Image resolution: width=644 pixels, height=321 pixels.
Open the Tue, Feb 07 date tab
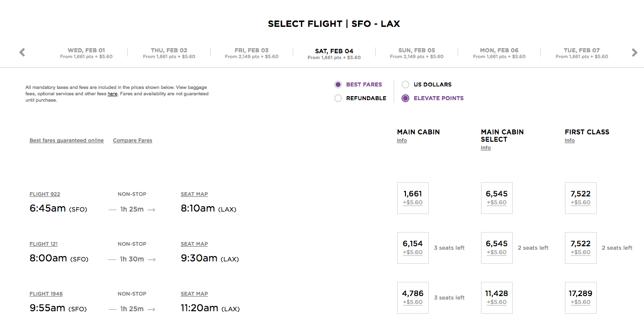tap(582, 53)
